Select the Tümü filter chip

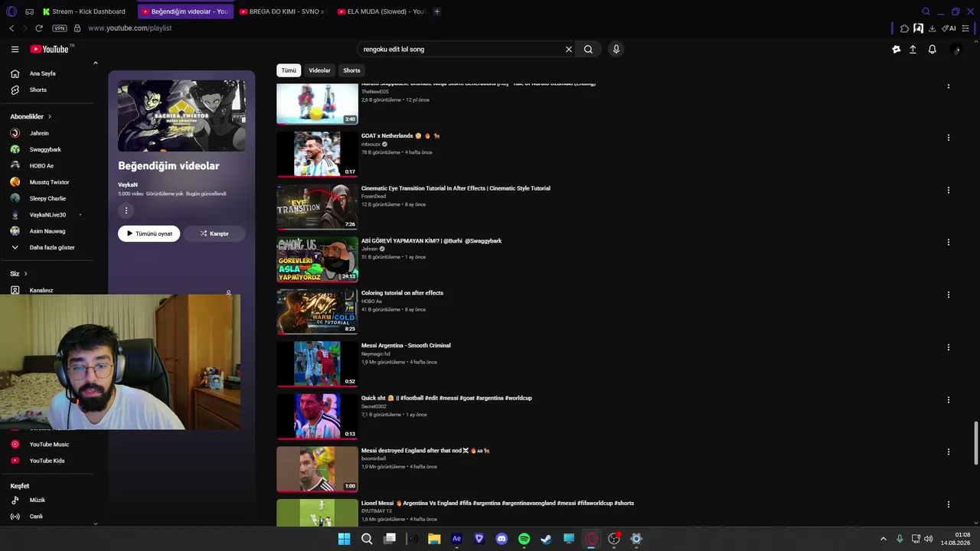click(289, 70)
